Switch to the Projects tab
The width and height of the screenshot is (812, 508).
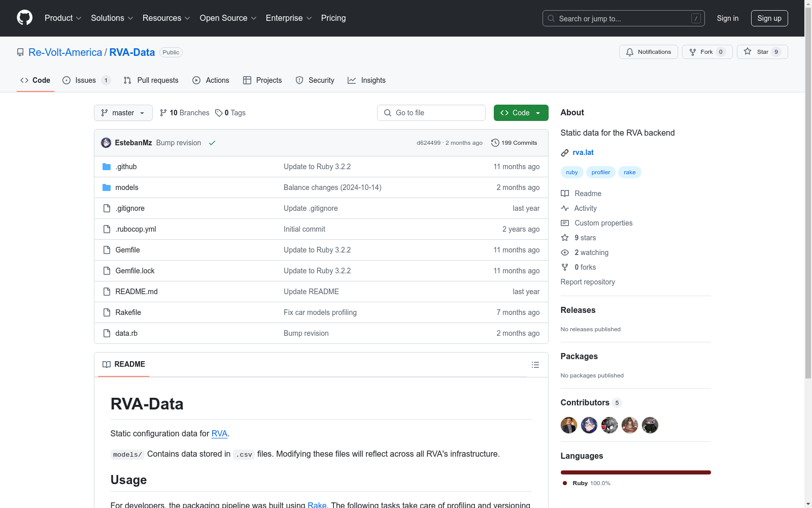tap(262, 80)
